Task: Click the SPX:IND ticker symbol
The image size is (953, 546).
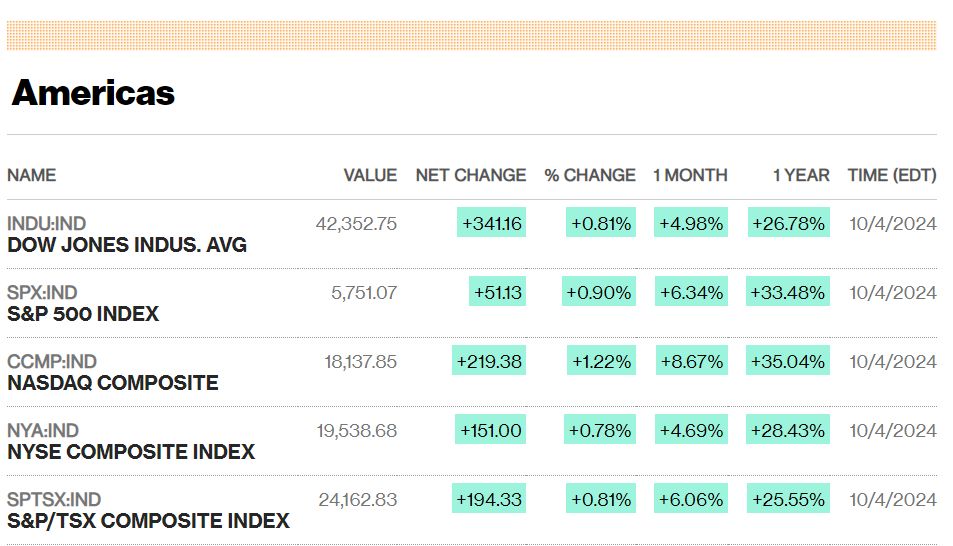Action: [42, 292]
